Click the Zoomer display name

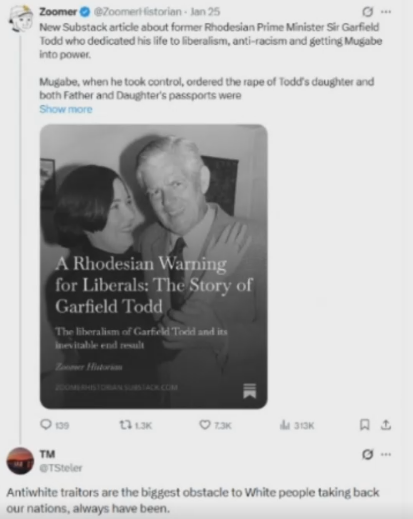point(58,12)
